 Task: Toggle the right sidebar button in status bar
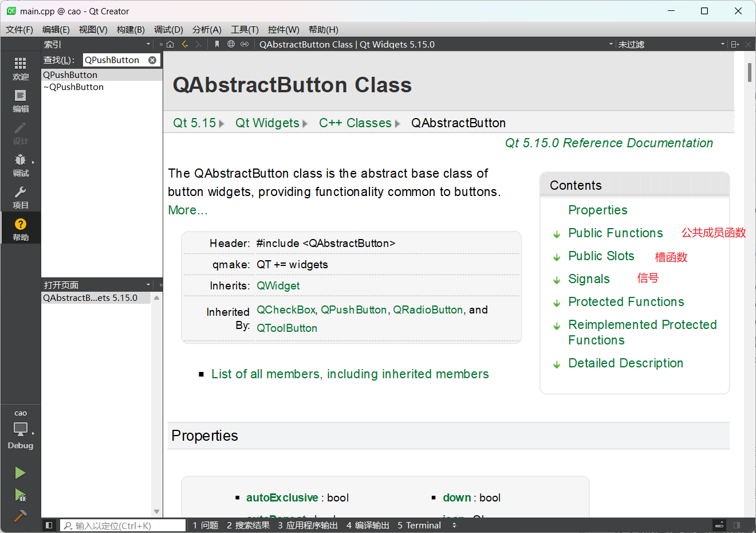point(737,525)
